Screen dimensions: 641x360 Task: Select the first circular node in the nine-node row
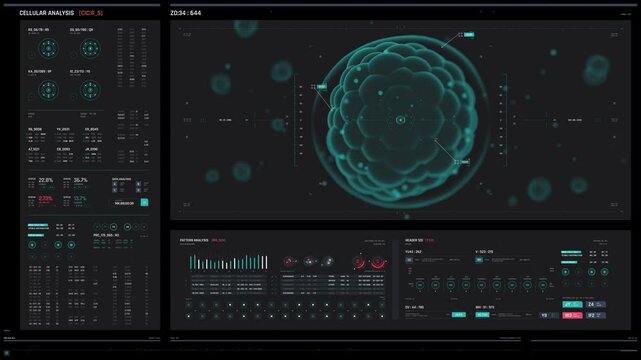click(420, 285)
